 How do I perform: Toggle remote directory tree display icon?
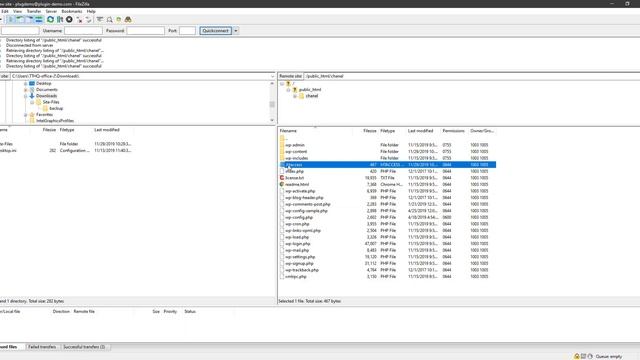coord(29,19)
